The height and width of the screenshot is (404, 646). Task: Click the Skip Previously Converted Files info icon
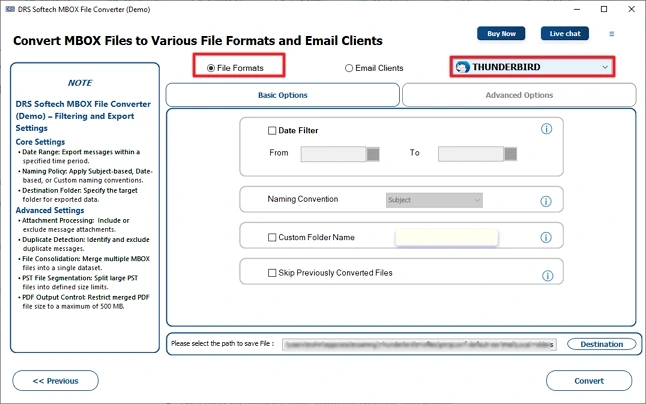click(546, 275)
